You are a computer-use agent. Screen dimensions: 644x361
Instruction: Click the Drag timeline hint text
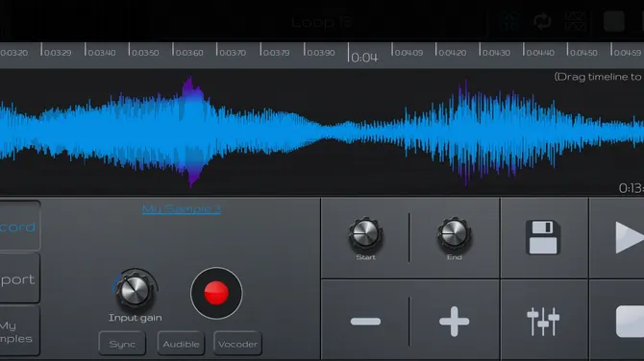(599, 77)
